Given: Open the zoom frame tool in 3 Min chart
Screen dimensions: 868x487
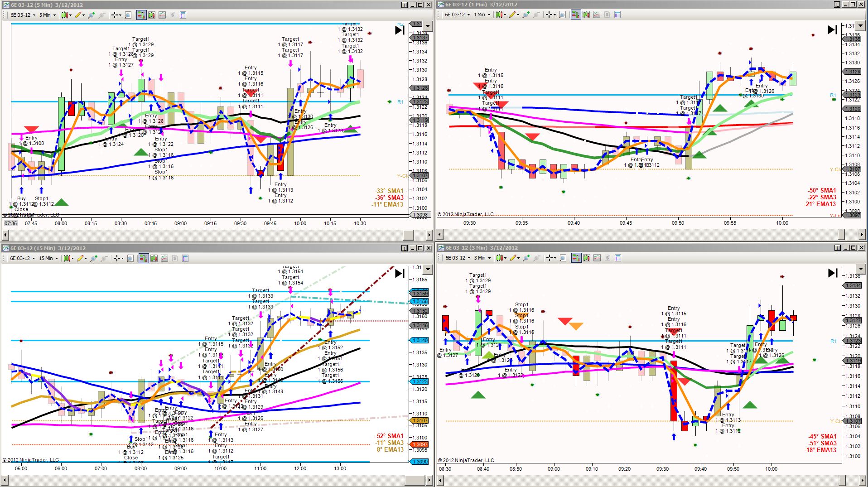Looking at the screenshot, I should tap(563, 258).
